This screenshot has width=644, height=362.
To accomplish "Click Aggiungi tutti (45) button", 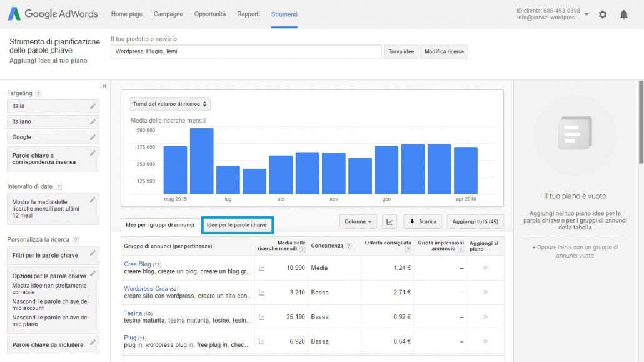I will 475,222.
